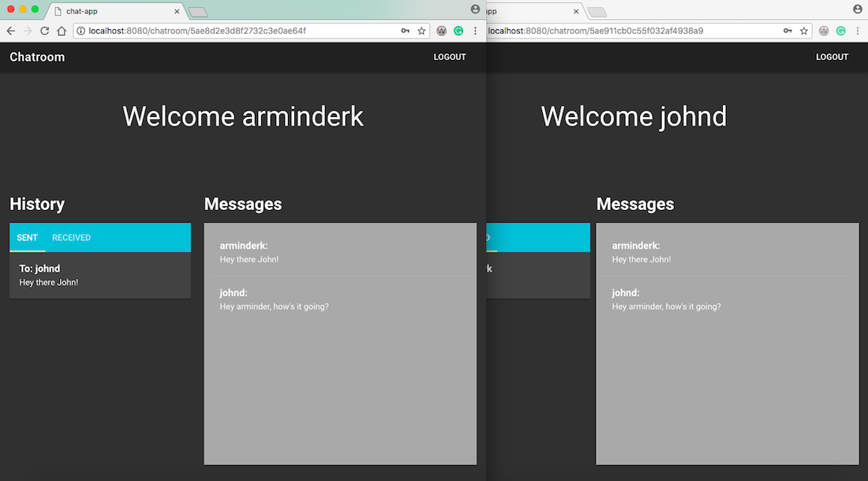Click the 'Welcome arminderk' heading
868x481 pixels.
click(243, 116)
